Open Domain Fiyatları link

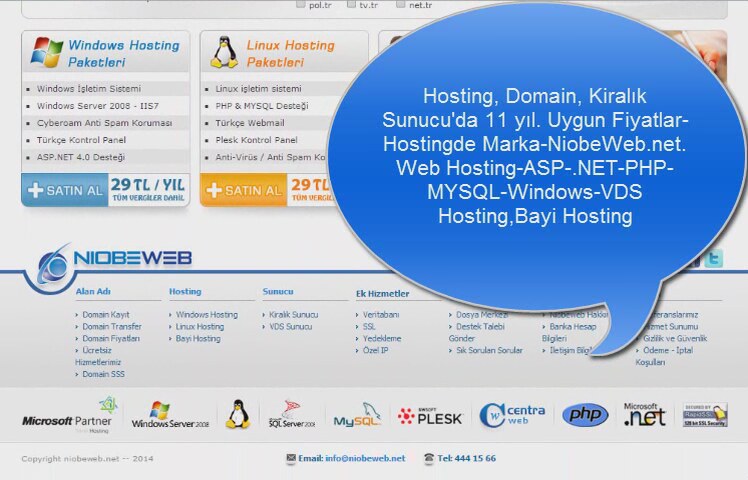tap(111, 339)
